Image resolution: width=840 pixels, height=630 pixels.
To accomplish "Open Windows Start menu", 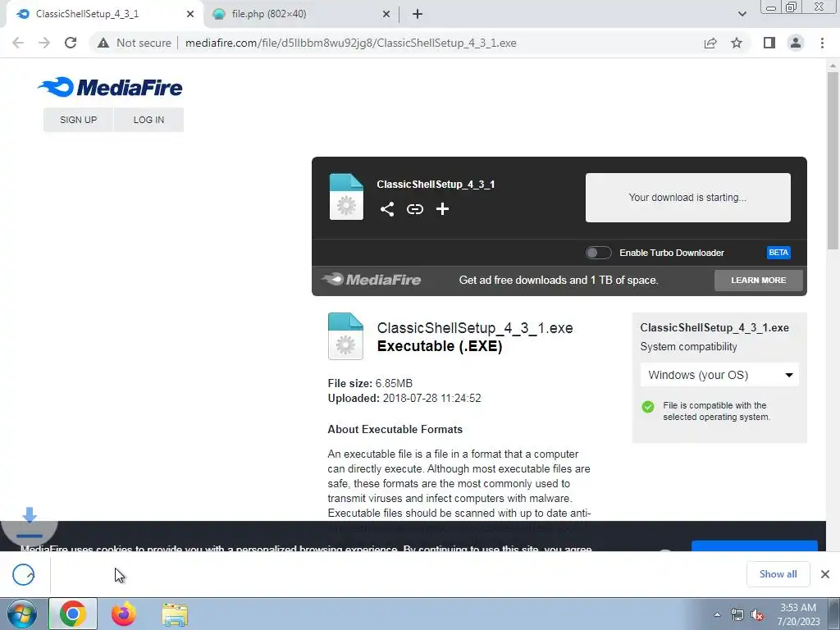I will point(22,614).
